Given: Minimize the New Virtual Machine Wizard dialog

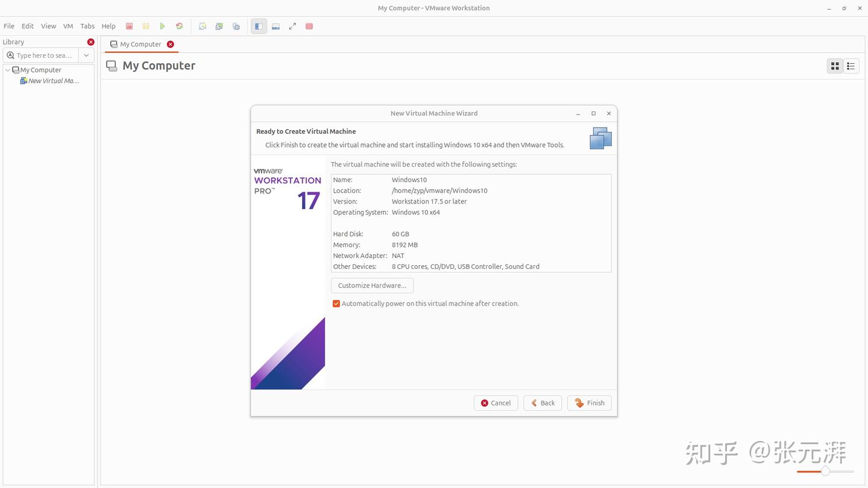Looking at the screenshot, I should tap(578, 113).
